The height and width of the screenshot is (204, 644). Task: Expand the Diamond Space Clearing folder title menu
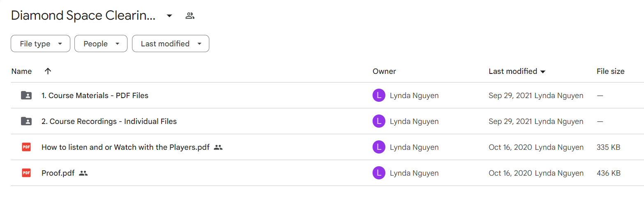tap(169, 16)
